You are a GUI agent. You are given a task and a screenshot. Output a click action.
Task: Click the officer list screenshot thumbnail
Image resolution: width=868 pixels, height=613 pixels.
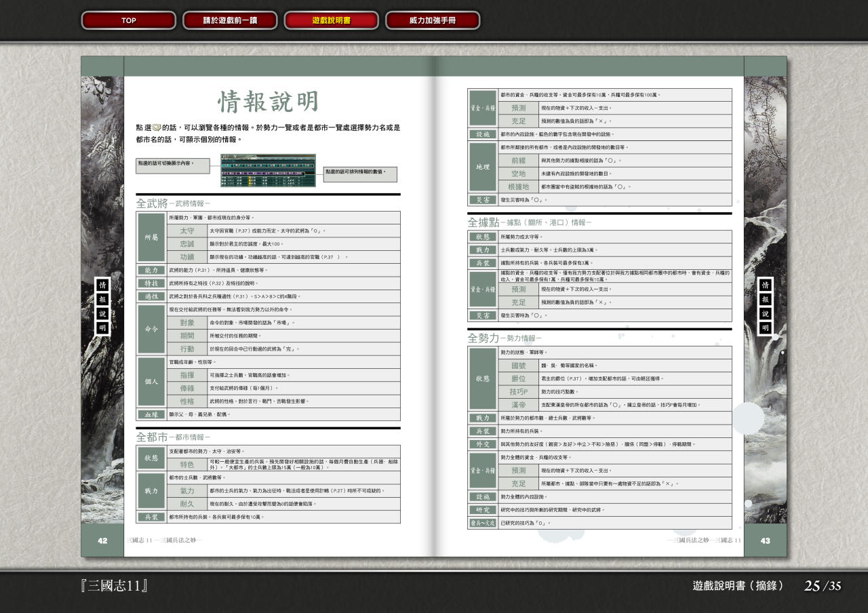pyautogui.click(x=268, y=170)
